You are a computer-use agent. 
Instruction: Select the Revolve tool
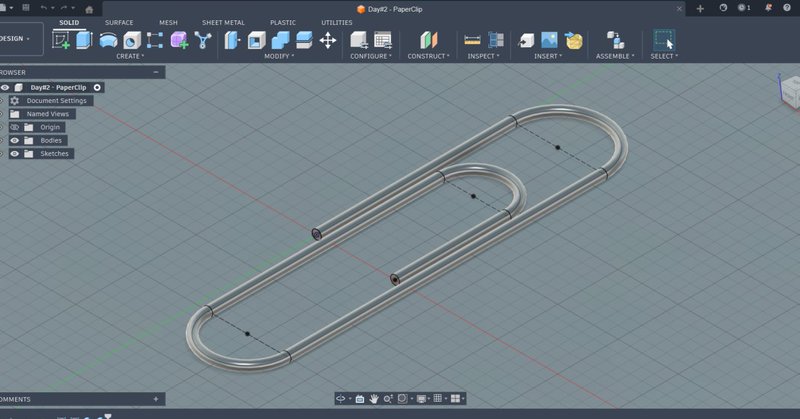[x=108, y=40]
